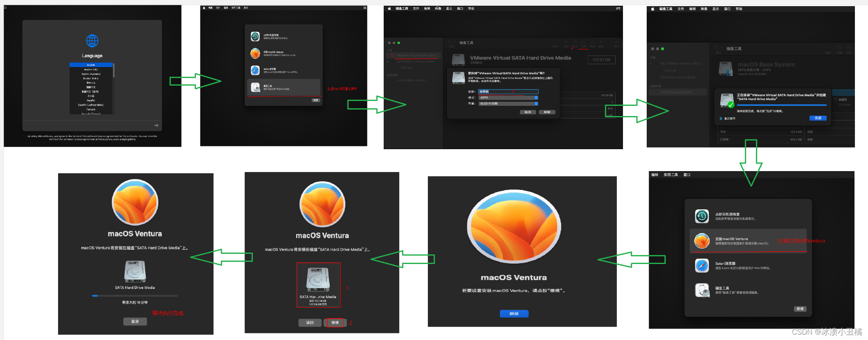
Task: Click the 名称 name field in erase dialog
Action: click(x=508, y=92)
